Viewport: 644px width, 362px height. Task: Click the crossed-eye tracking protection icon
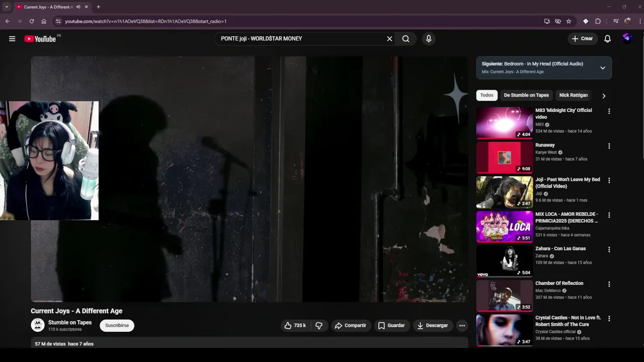tap(558, 21)
